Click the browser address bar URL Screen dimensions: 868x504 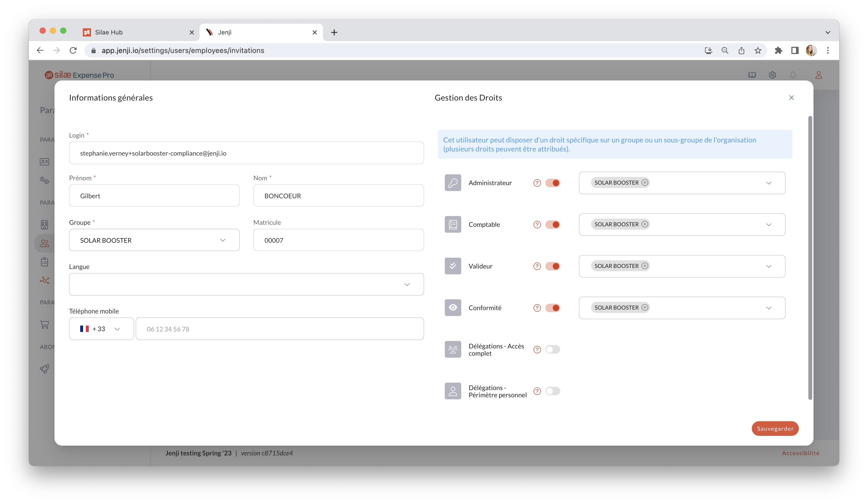click(x=183, y=50)
